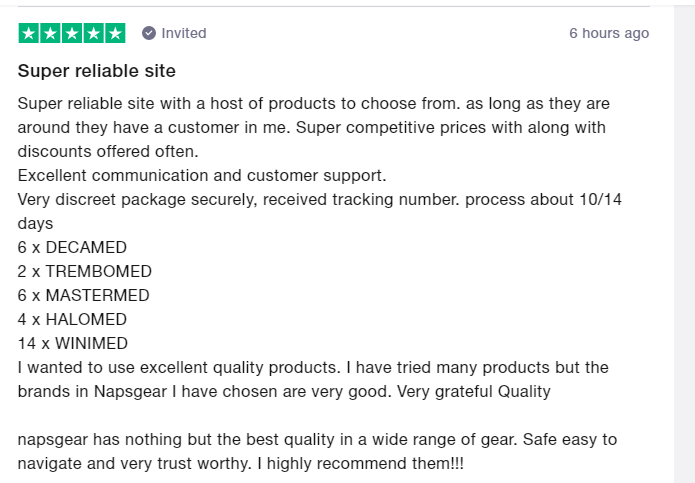Click the fifth green star rating
Image resolution: width=695 pixels, height=483 pixels.
[x=115, y=33]
